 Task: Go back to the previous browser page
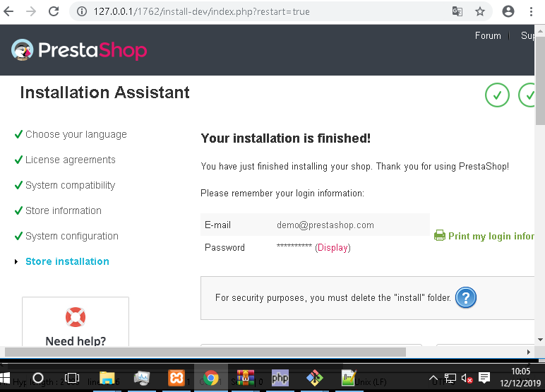pyautogui.click(x=8, y=11)
